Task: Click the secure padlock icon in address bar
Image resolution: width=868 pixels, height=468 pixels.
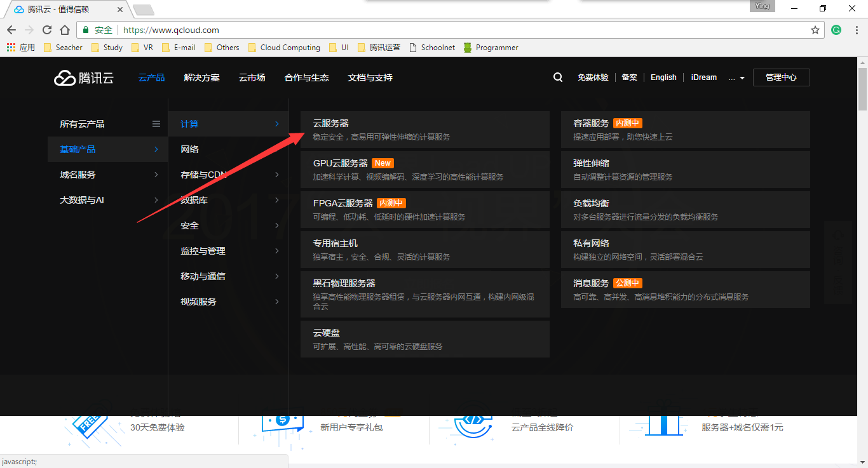Action: [x=86, y=30]
